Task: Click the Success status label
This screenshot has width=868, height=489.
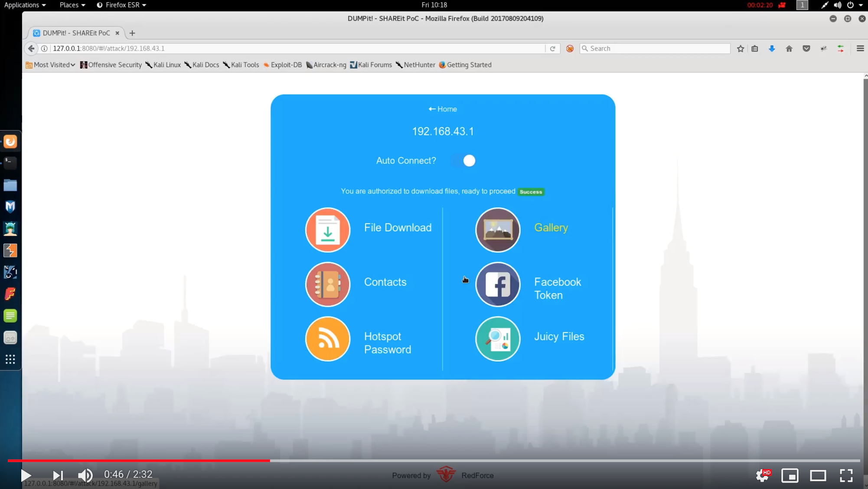Action: pos(531,191)
